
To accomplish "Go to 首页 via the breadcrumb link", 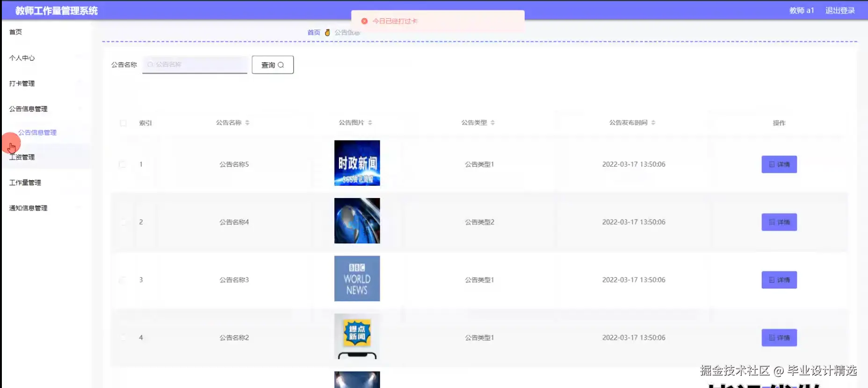I will (x=314, y=32).
